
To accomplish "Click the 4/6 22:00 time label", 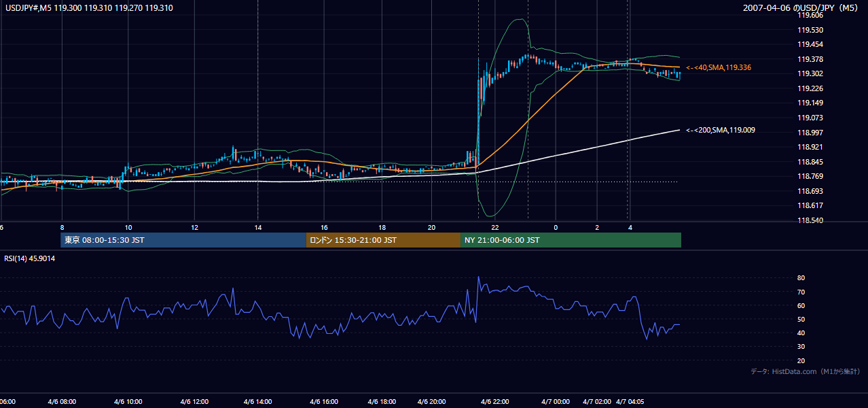I will [495, 401].
